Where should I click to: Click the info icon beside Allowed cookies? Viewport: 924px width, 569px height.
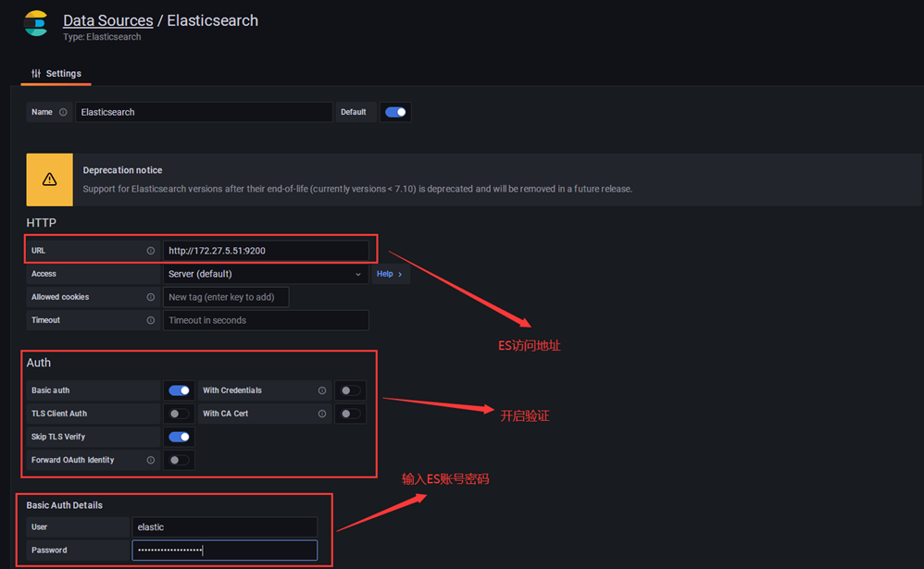click(151, 298)
